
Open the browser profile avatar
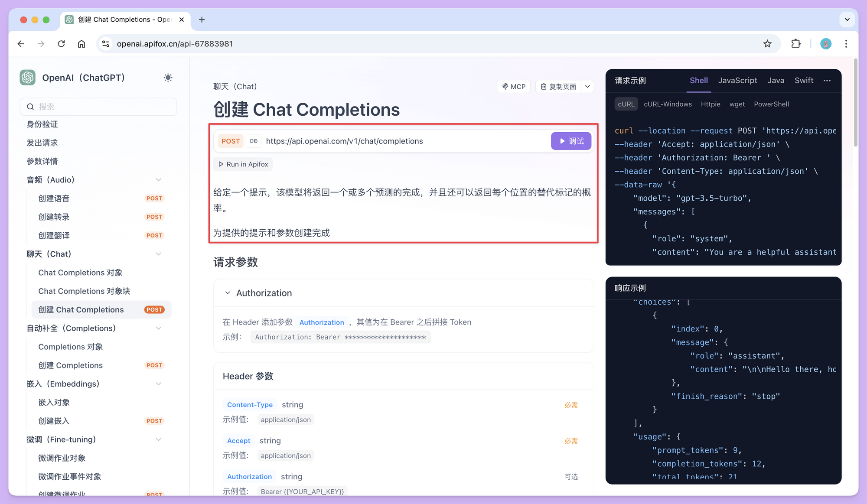[826, 44]
